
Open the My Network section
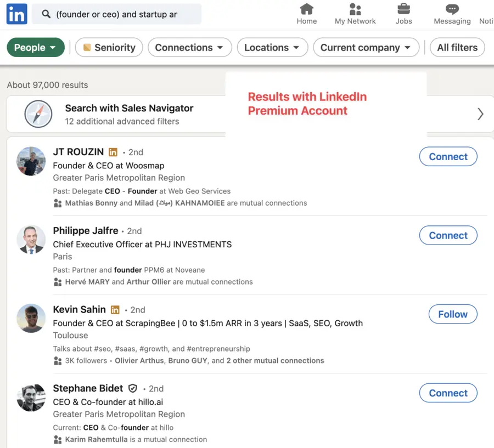pos(355,10)
